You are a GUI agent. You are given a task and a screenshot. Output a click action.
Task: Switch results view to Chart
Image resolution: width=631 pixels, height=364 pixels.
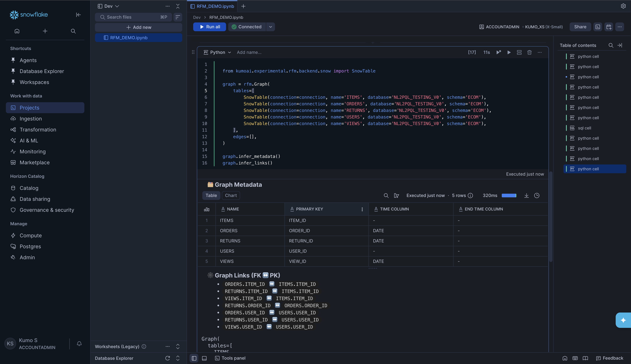click(x=230, y=195)
